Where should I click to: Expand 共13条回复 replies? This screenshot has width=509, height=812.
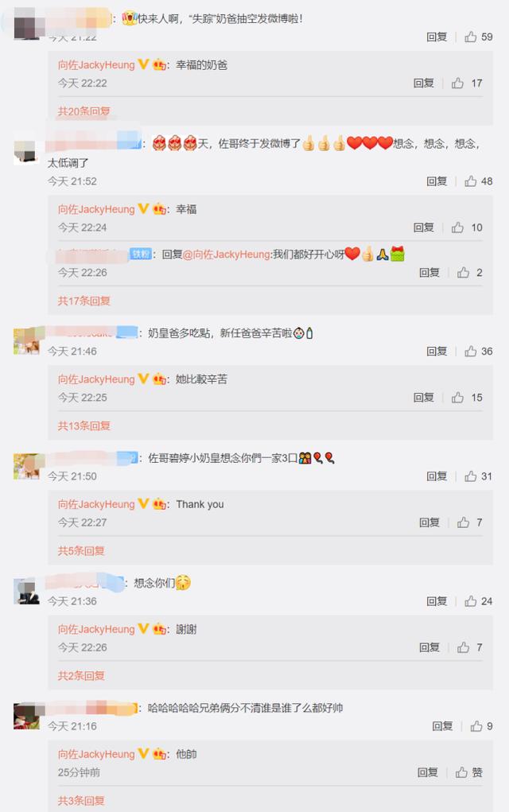pyautogui.click(x=84, y=425)
